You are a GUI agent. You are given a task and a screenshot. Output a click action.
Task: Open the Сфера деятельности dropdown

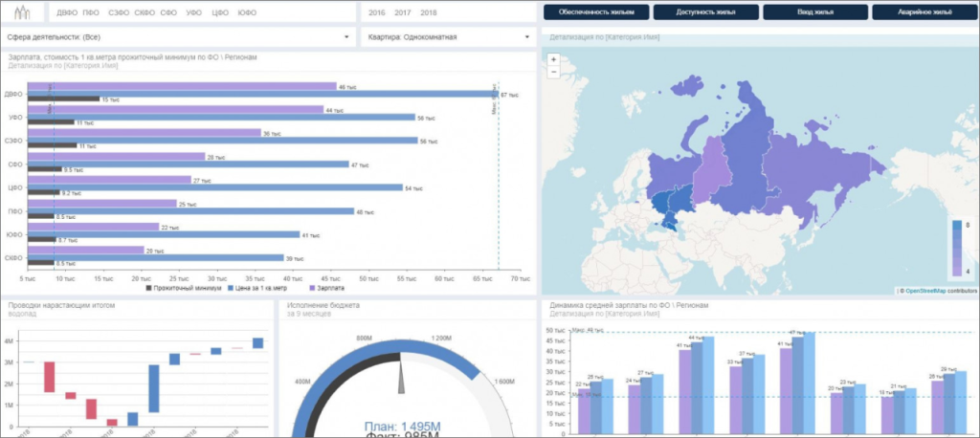click(177, 37)
